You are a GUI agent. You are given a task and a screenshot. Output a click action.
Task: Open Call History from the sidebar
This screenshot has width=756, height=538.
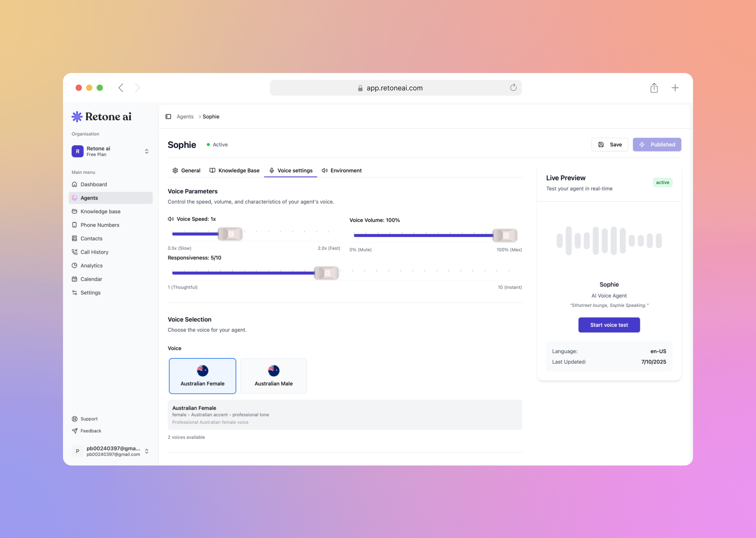click(x=94, y=252)
